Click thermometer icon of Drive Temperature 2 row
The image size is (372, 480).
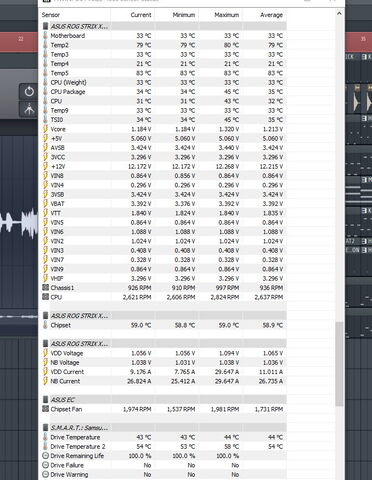(46, 446)
